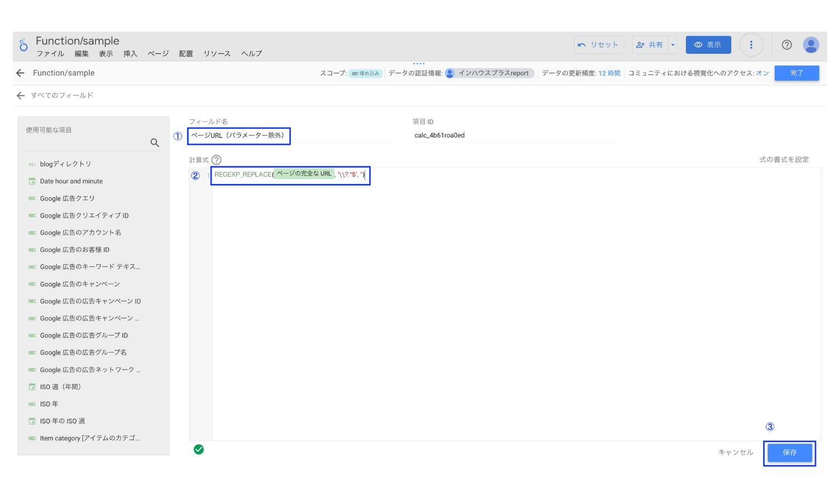This screenshot has width=840, height=504.
Task: Open Looker Studio help via the question mark icon
Action: pos(786,45)
